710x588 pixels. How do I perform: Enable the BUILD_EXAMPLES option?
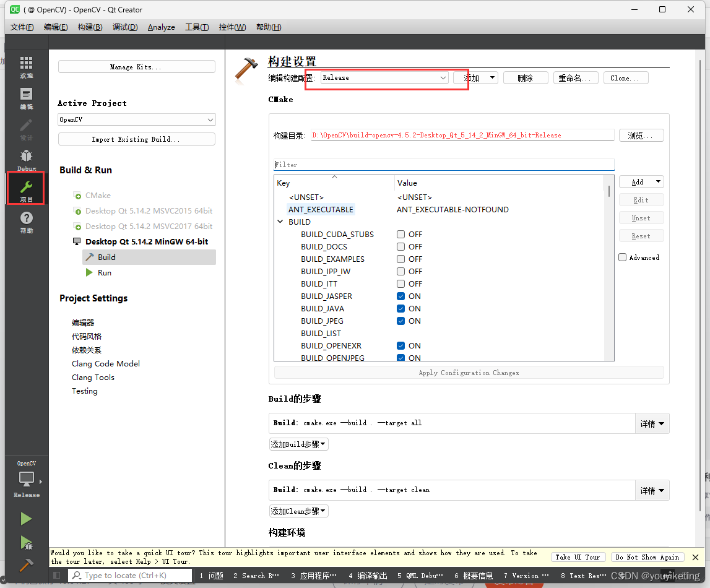pyautogui.click(x=400, y=259)
